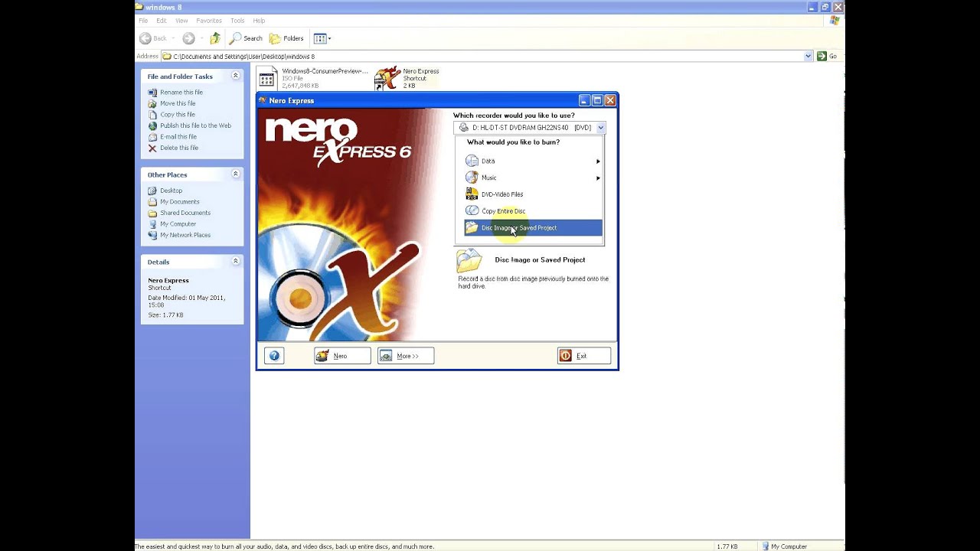This screenshot has width=980, height=551.
Task: Open Explorer Tools menu
Action: click(x=237, y=21)
